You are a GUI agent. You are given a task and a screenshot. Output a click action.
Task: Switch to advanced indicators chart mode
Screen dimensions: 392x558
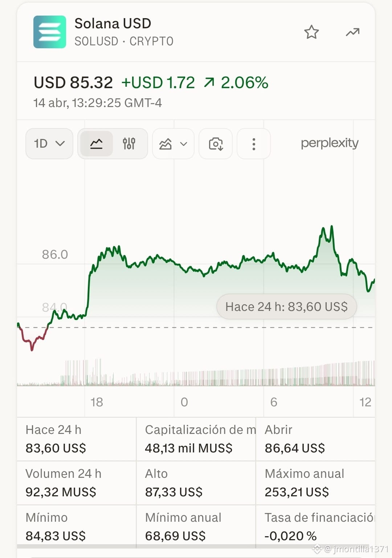click(129, 144)
